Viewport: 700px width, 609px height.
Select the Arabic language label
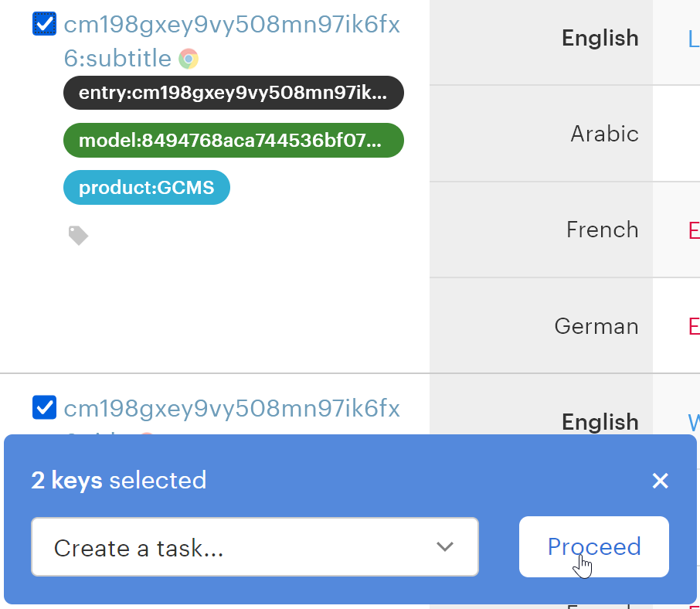point(604,134)
